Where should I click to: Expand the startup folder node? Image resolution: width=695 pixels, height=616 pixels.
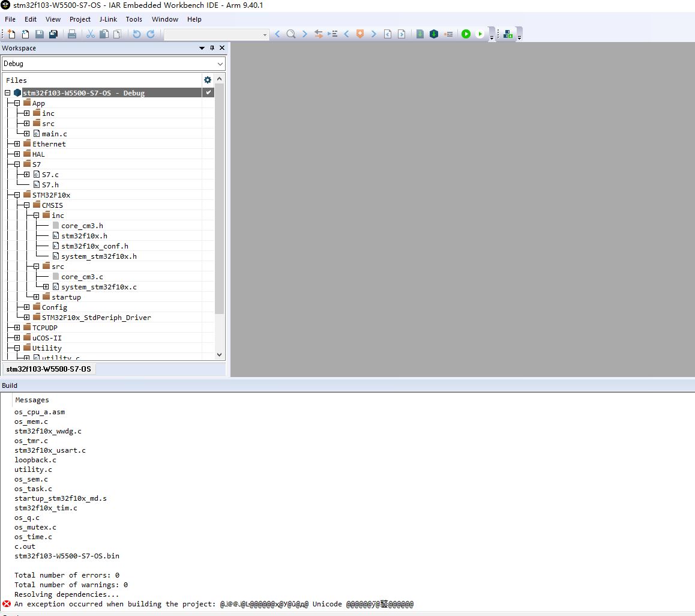coord(37,297)
